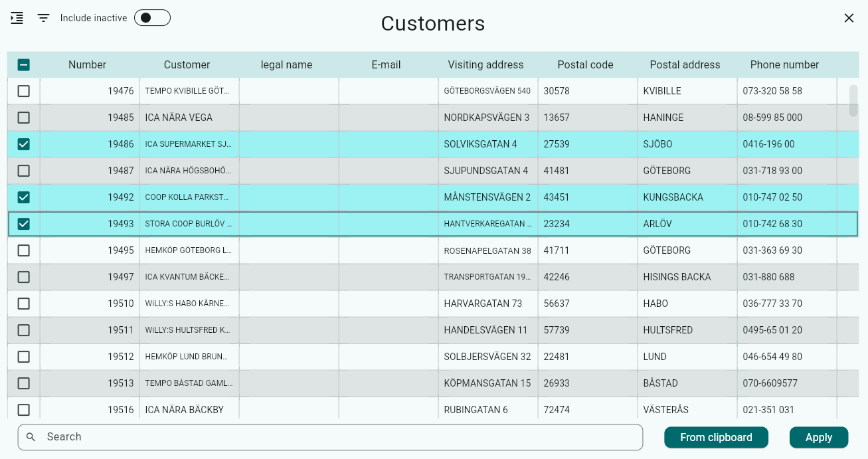Click the HULTSFRED postal address cell
The height and width of the screenshot is (459, 868).
click(687, 330)
